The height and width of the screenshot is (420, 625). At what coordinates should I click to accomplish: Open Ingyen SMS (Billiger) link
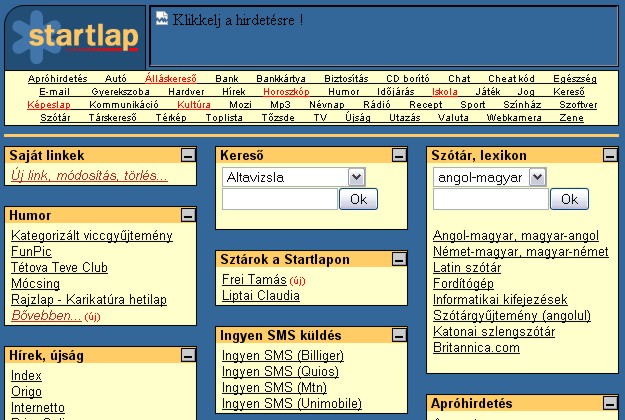283,355
